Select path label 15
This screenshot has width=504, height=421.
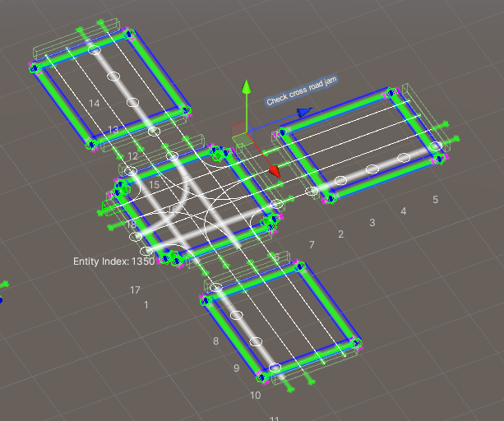tap(154, 185)
